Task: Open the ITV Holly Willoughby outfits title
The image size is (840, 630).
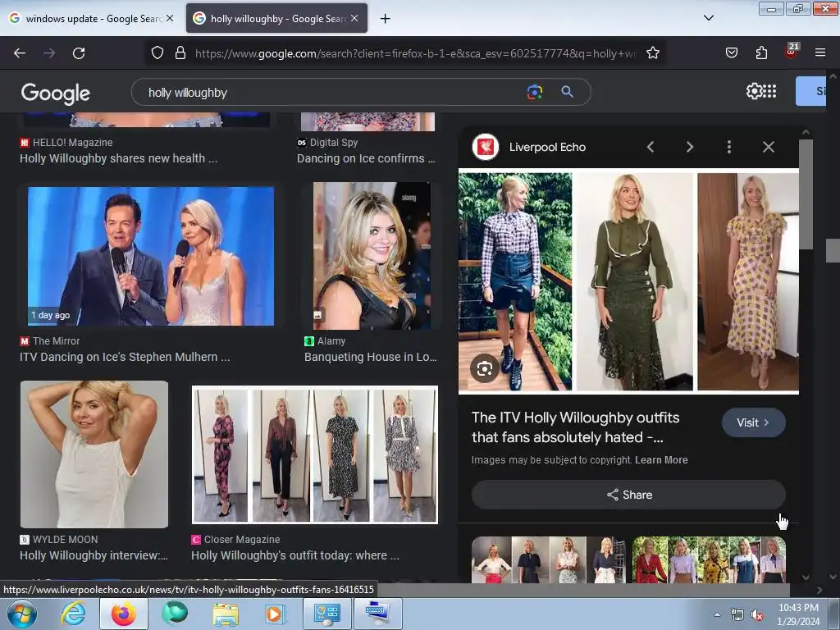Action: pos(575,427)
